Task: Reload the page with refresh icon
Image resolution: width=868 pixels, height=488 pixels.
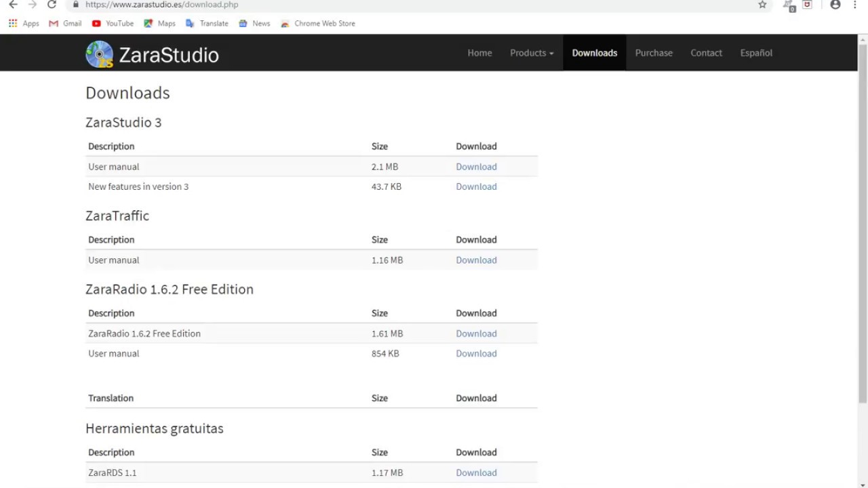Action: point(52,5)
